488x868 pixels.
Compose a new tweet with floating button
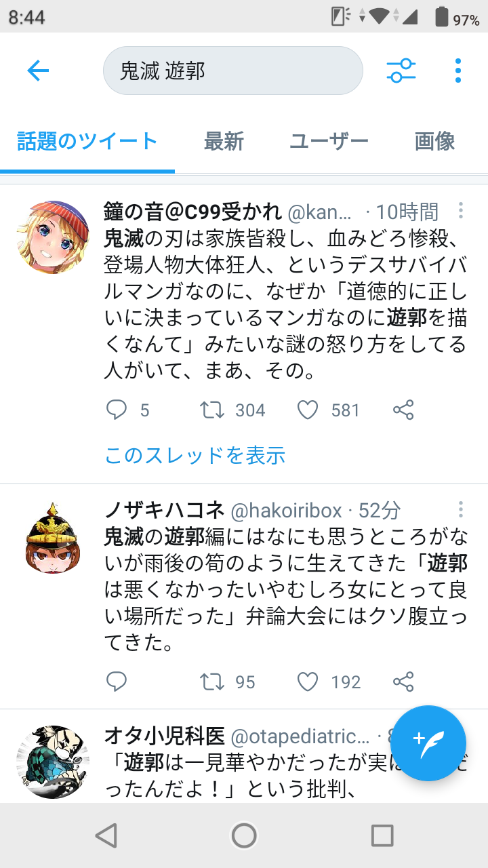428,743
